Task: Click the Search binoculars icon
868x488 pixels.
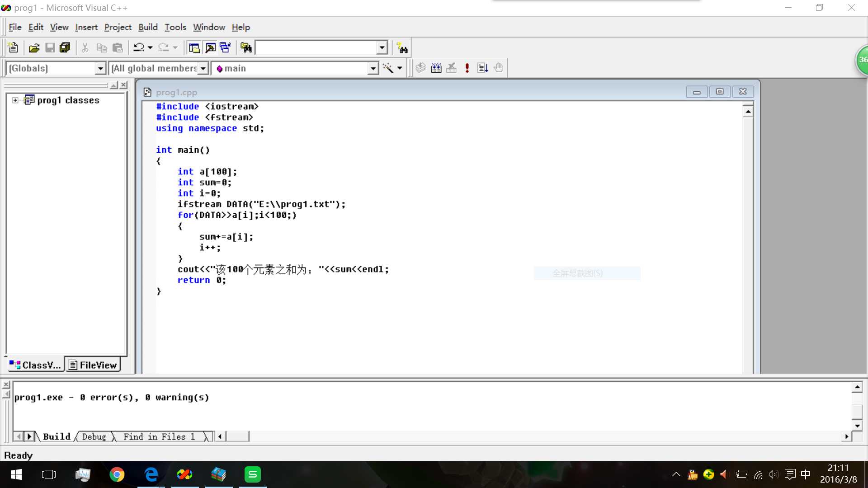Action: point(402,47)
